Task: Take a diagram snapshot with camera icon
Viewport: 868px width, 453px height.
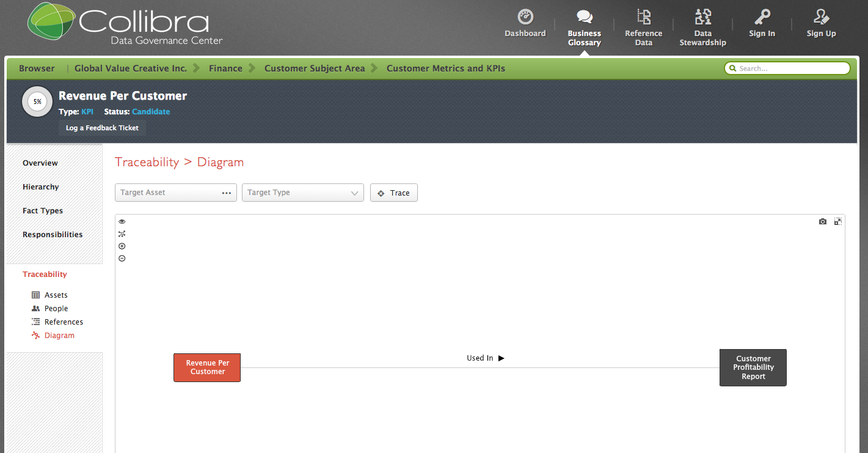Action: (x=823, y=221)
